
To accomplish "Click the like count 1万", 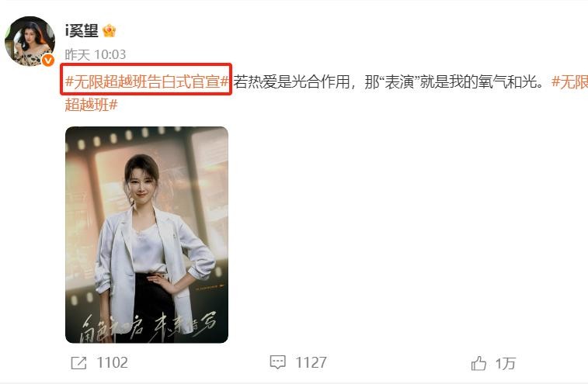I will click(506, 363).
